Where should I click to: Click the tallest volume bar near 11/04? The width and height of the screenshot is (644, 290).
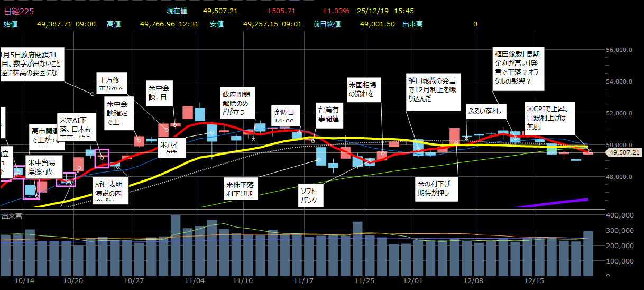click(x=176, y=246)
